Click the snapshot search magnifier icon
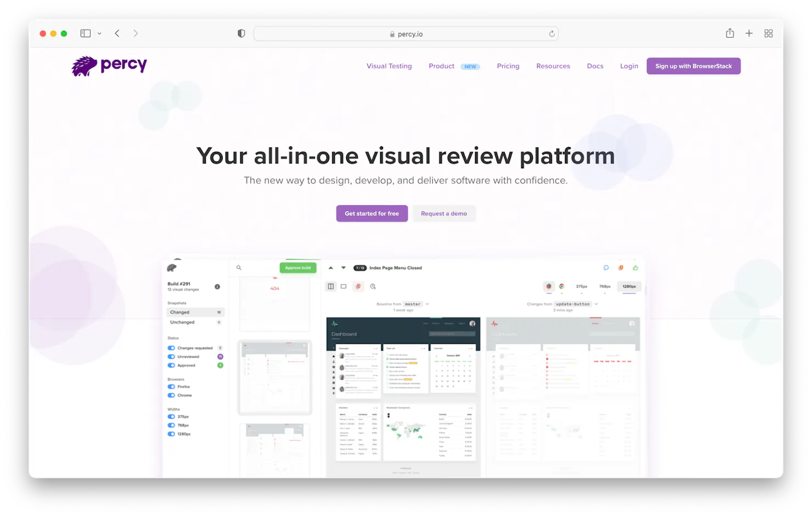Viewport: 812px width, 516px height. (x=239, y=268)
